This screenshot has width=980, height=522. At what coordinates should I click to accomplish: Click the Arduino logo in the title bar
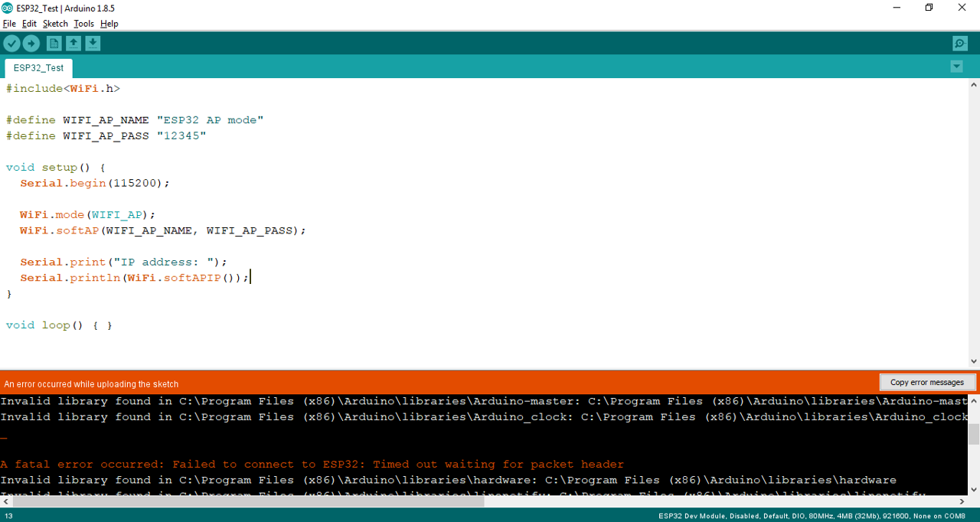[x=8, y=8]
